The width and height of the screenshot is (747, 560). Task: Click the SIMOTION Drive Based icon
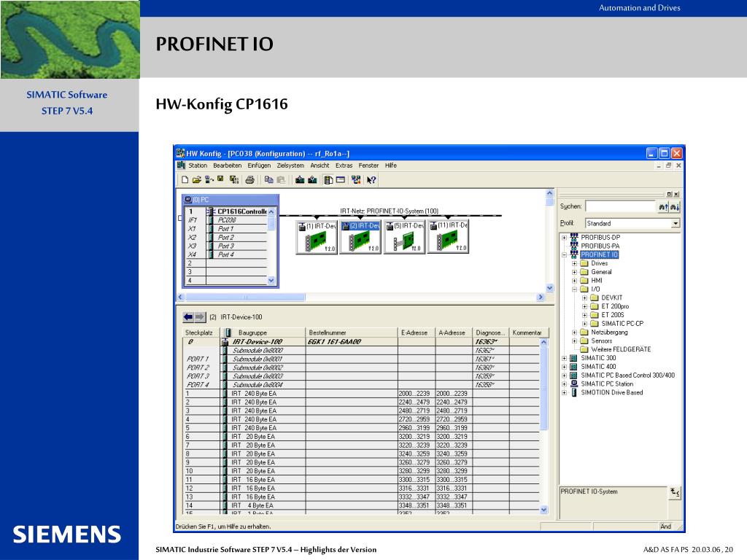pyautogui.click(x=574, y=392)
